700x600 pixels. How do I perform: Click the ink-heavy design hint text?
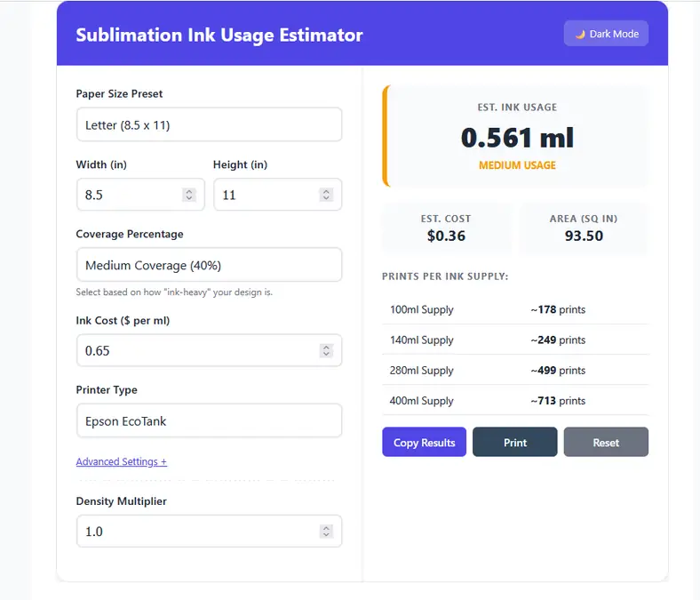click(x=174, y=292)
